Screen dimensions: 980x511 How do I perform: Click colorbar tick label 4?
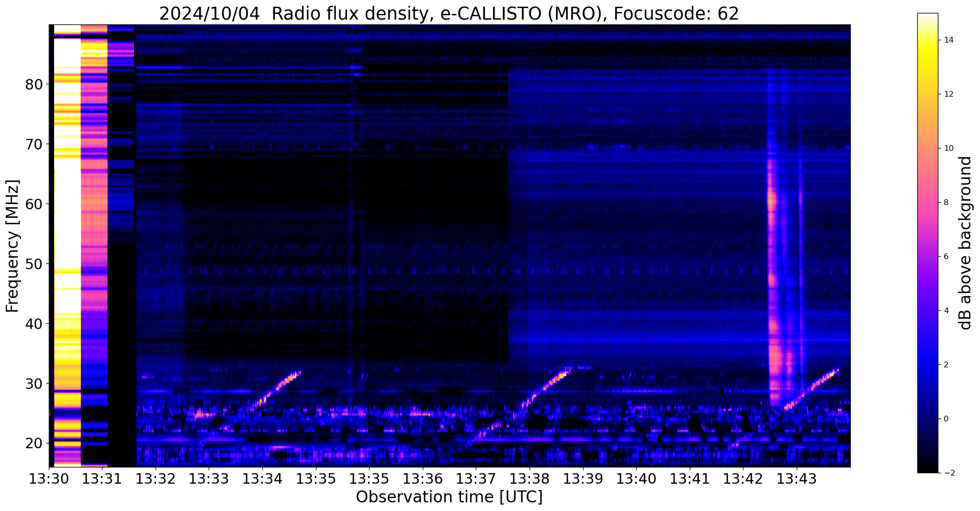tap(946, 311)
